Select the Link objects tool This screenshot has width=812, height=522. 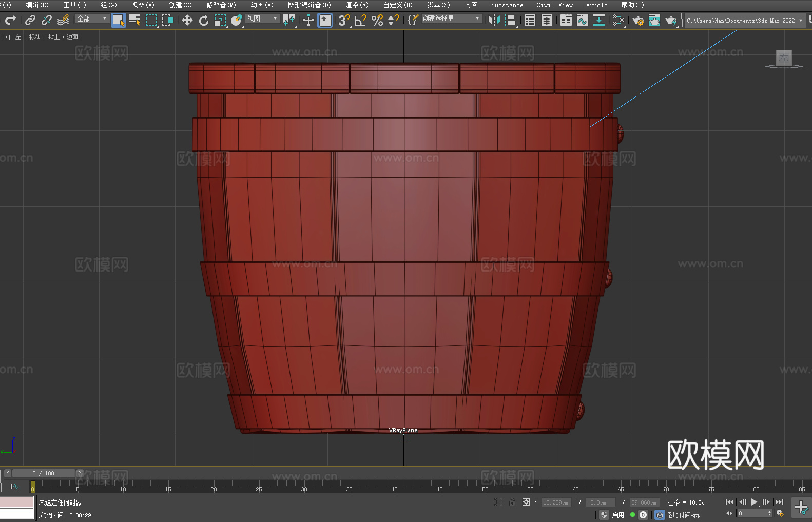click(30, 20)
